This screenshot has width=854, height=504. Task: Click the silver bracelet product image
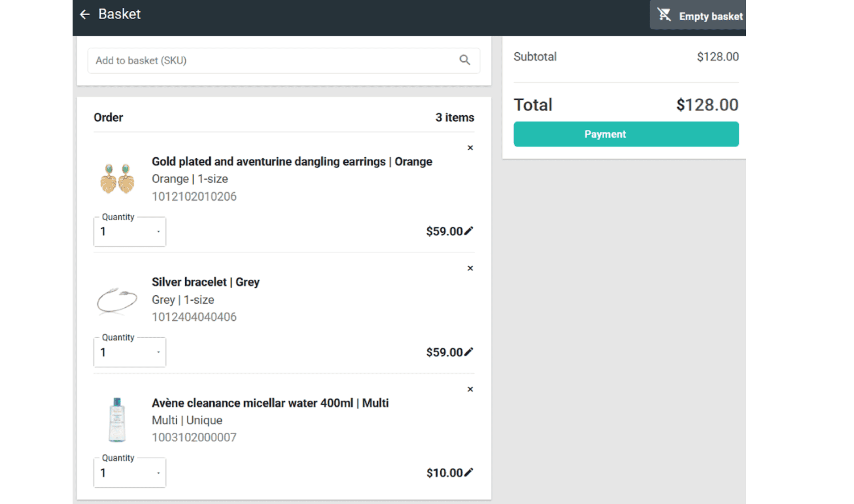point(117,300)
